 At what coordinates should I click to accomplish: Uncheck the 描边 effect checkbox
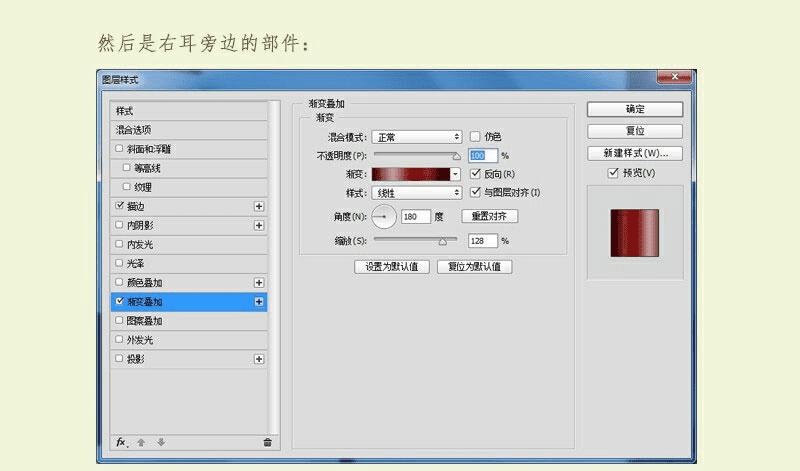pyautogui.click(x=119, y=206)
